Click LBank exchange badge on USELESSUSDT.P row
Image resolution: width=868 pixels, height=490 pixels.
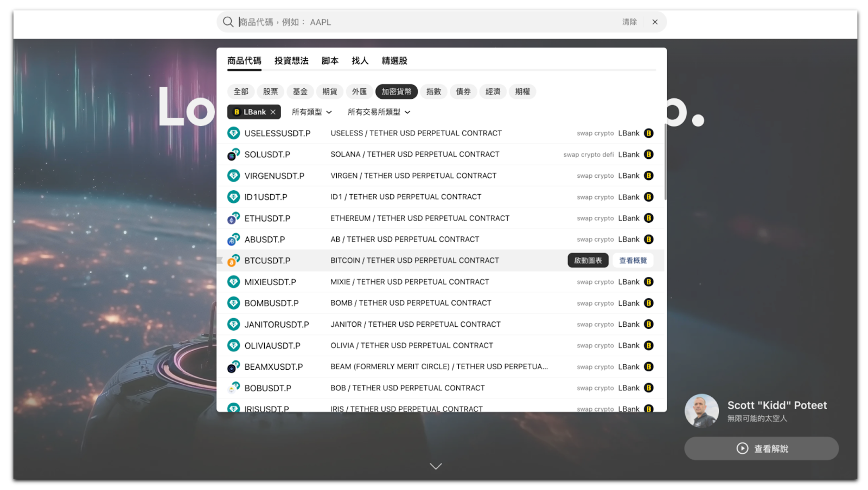pyautogui.click(x=648, y=133)
